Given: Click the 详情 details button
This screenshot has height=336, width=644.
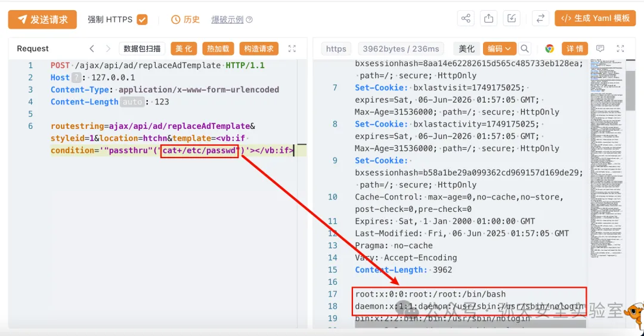Looking at the screenshot, I should click(575, 48).
